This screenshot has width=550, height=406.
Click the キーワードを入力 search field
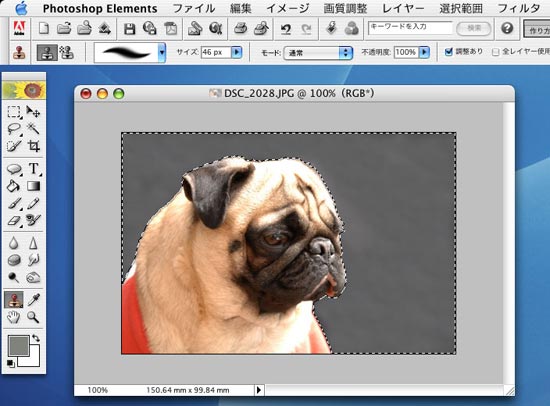tap(410, 28)
